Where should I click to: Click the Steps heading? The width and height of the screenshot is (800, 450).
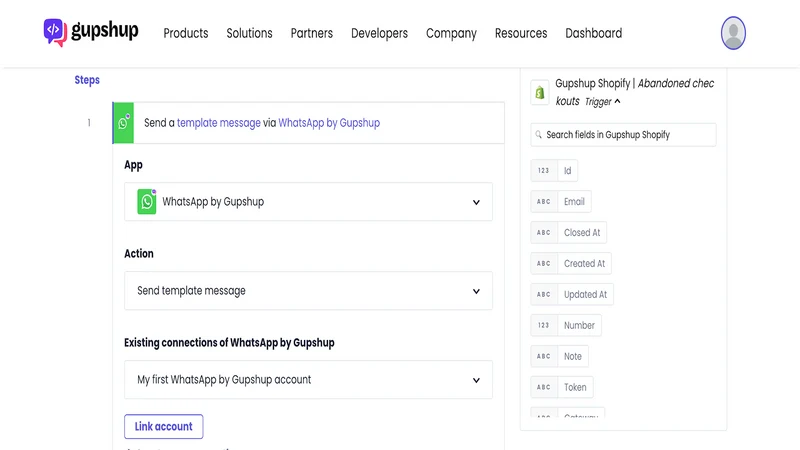tap(87, 80)
